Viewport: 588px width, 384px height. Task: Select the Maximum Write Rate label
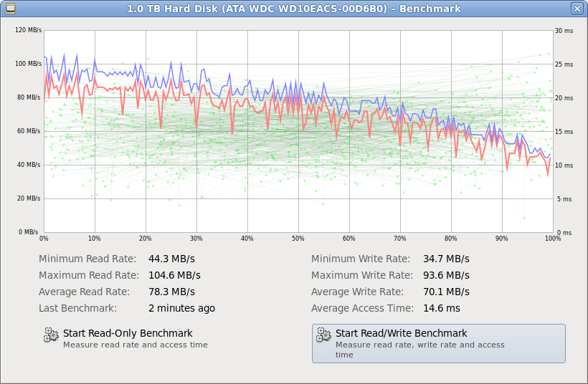click(x=361, y=275)
